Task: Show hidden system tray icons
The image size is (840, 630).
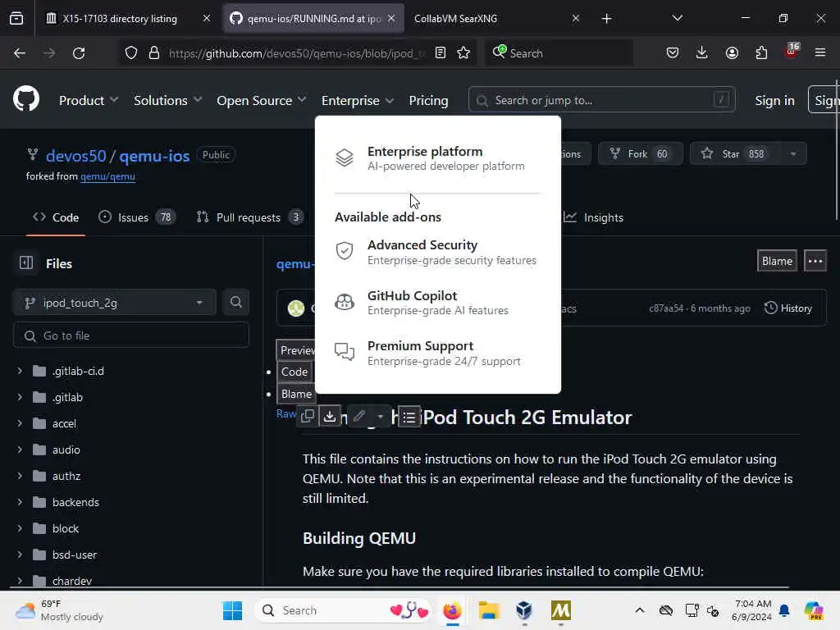Action: click(x=640, y=610)
